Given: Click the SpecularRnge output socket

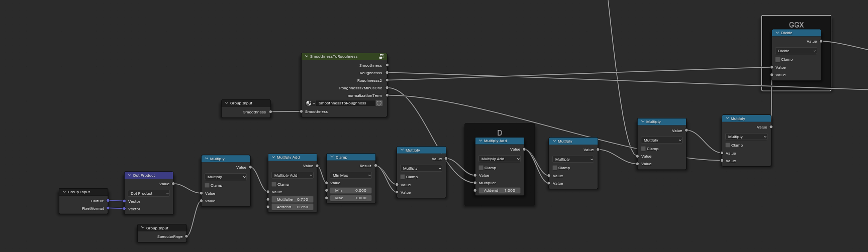Looking at the screenshot, I should point(186,236).
